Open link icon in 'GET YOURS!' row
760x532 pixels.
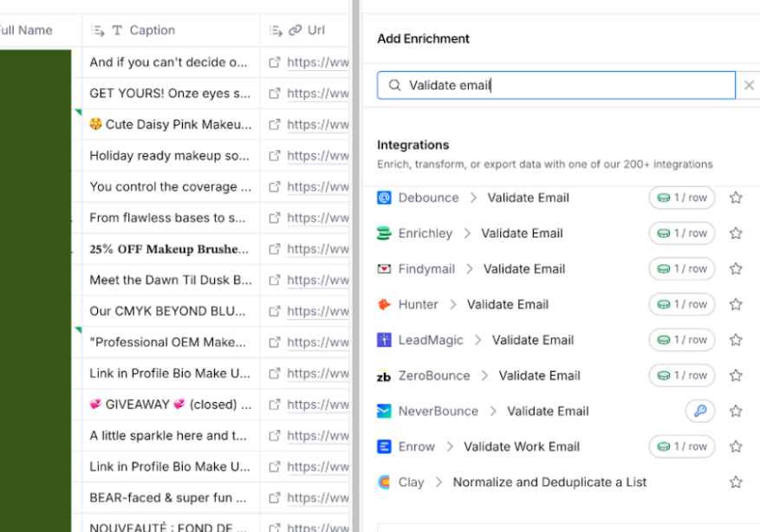pyautogui.click(x=275, y=94)
